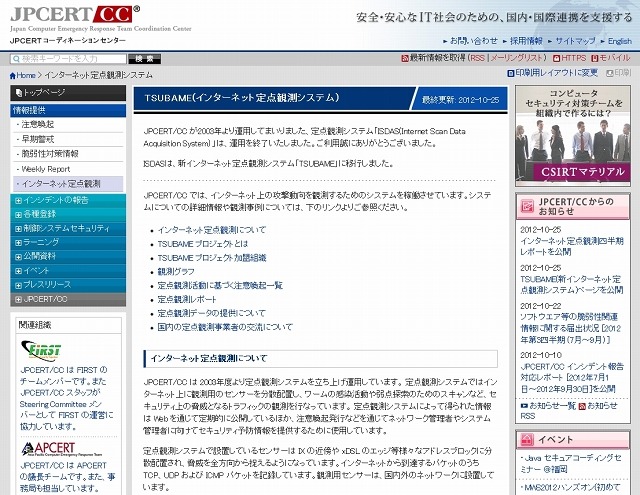Open JPCERT/CC インシデント報告対応レポート news

(572, 377)
